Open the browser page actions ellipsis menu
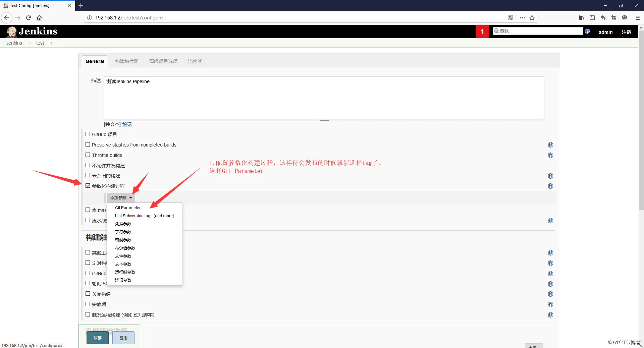Image resolution: width=644 pixels, height=348 pixels. coord(522,18)
